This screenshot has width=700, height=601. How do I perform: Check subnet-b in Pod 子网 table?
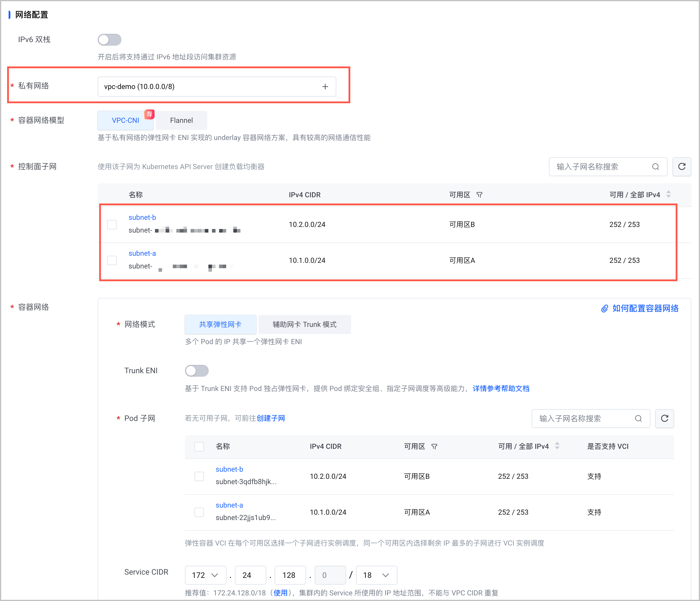pyautogui.click(x=199, y=476)
